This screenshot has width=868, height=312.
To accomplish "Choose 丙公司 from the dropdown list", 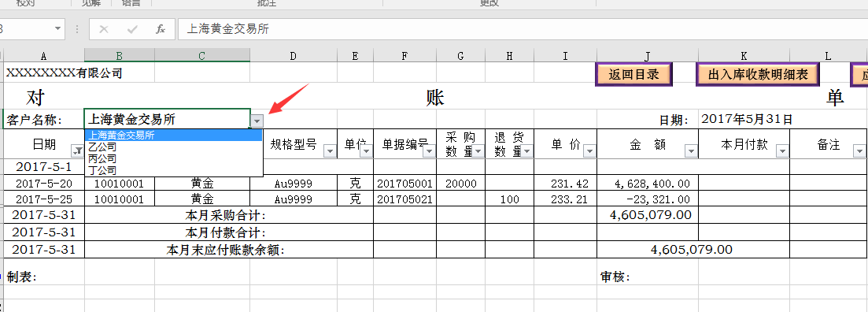I will coord(173,158).
